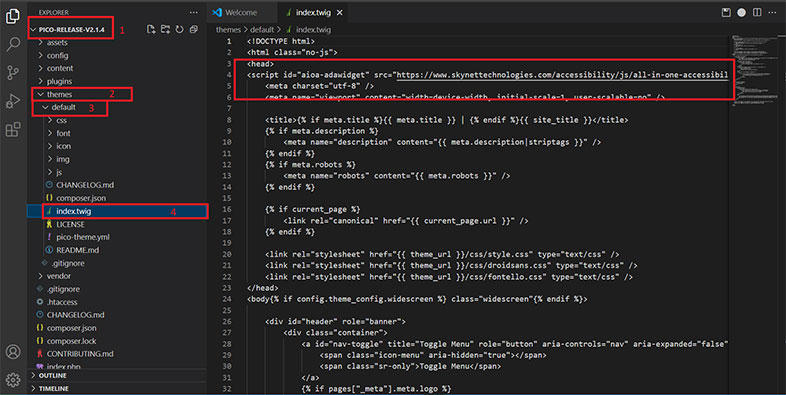This screenshot has width=786, height=395.
Task: Open CHANGELOG.md inside default theme folder
Action: (85, 185)
